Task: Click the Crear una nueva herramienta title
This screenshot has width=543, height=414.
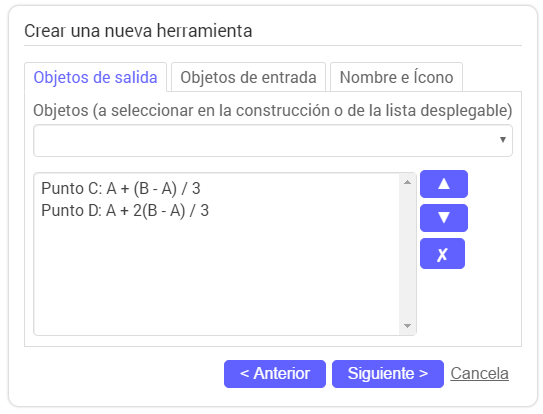Action: 138,30
